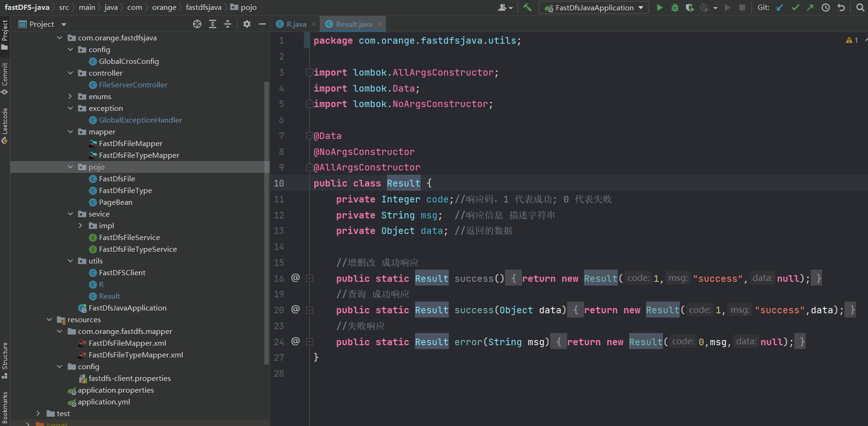Click Expand All in Project panel

(x=213, y=24)
